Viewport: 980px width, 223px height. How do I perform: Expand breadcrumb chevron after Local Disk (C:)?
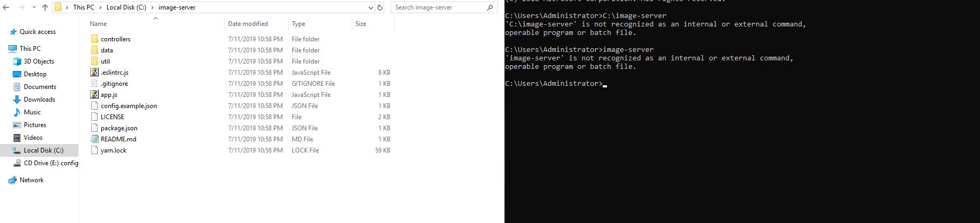coord(152,7)
